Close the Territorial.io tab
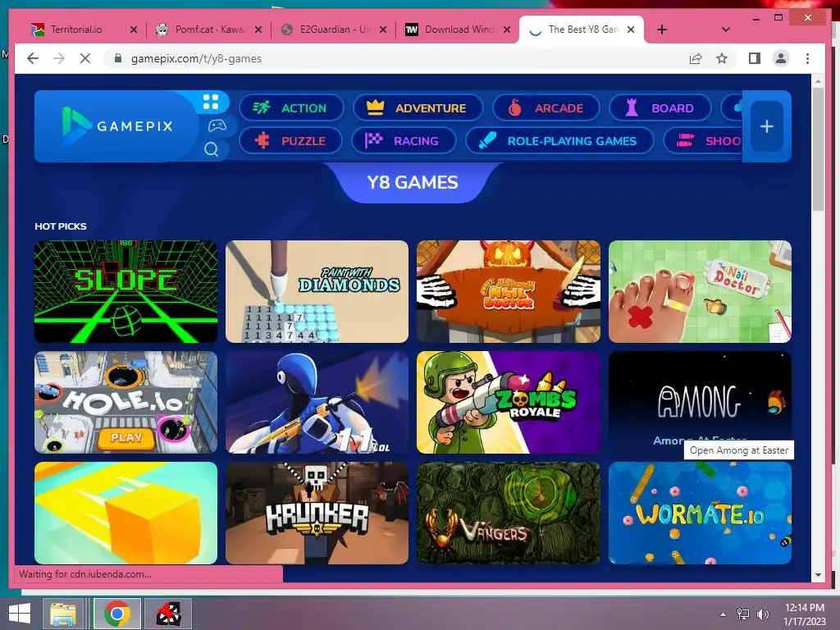The width and height of the screenshot is (840, 630). click(134, 30)
